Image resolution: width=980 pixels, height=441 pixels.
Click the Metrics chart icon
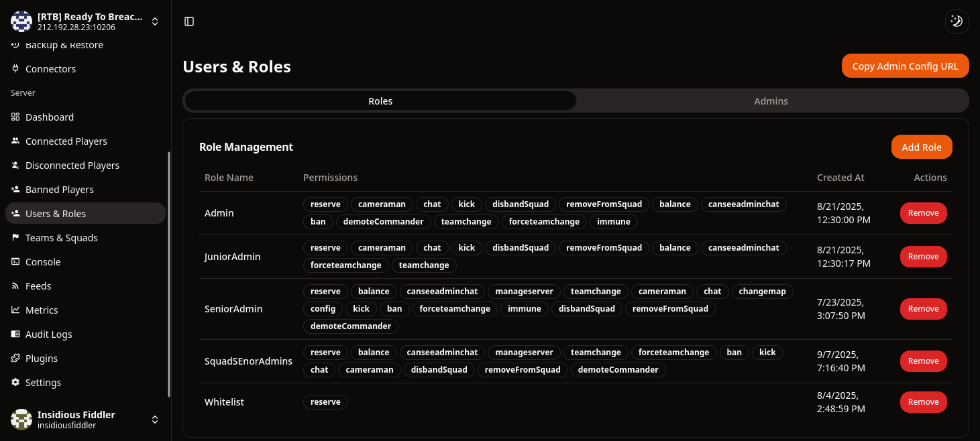point(15,310)
